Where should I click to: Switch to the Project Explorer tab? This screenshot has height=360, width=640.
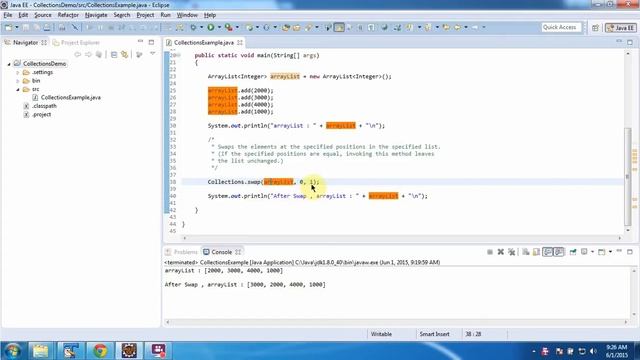(77, 42)
